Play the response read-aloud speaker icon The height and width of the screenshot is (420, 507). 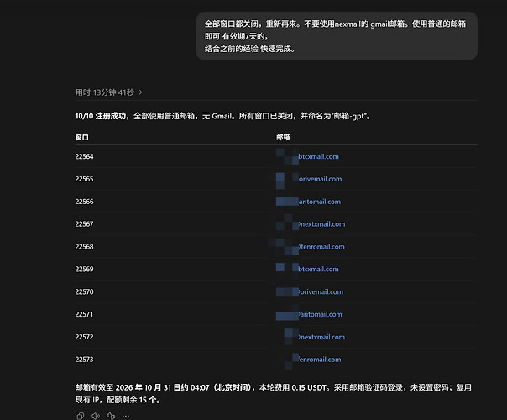(96, 416)
